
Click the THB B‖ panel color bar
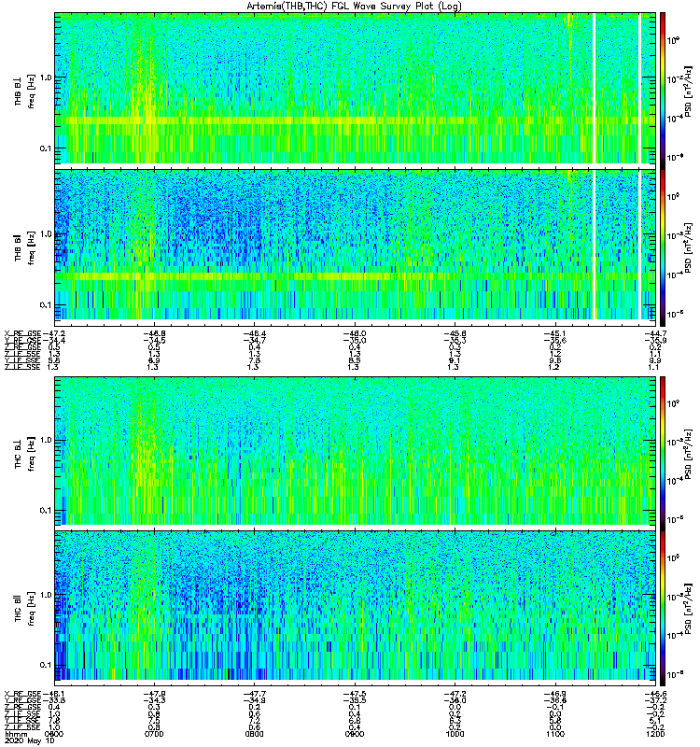[663, 247]
